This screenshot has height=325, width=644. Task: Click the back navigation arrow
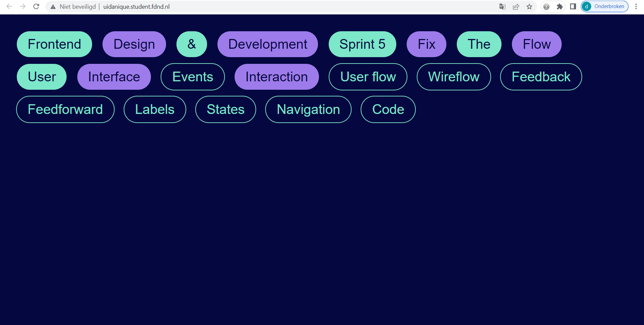pyautogui.click(x=9, y=6)
